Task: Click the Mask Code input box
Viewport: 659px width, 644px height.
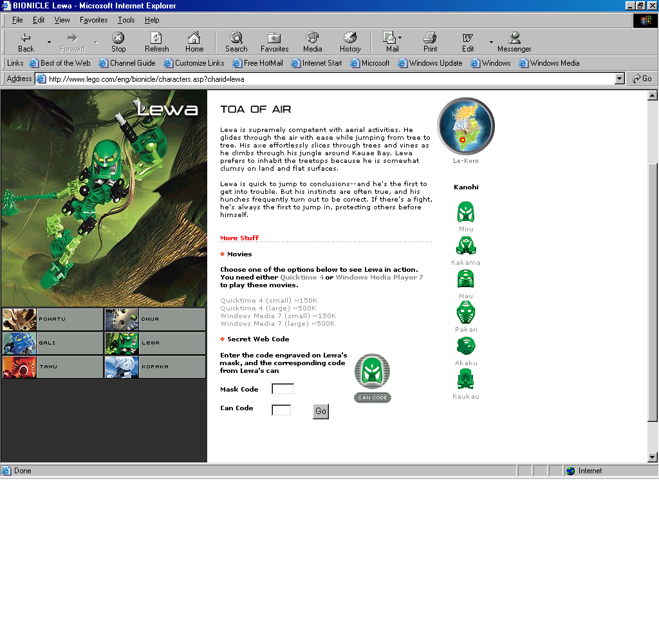Action: click(283, 389)
